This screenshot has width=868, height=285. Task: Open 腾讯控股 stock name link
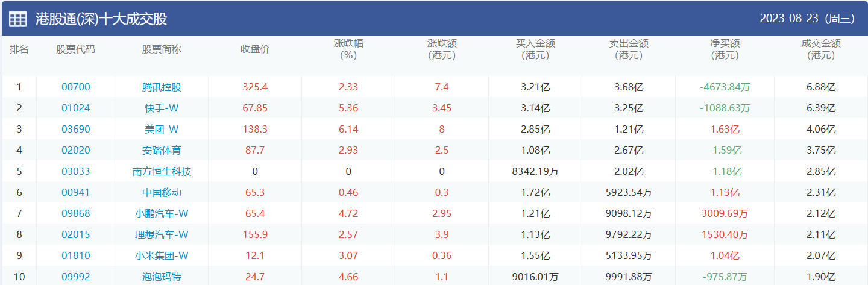[x=162, y=87]
